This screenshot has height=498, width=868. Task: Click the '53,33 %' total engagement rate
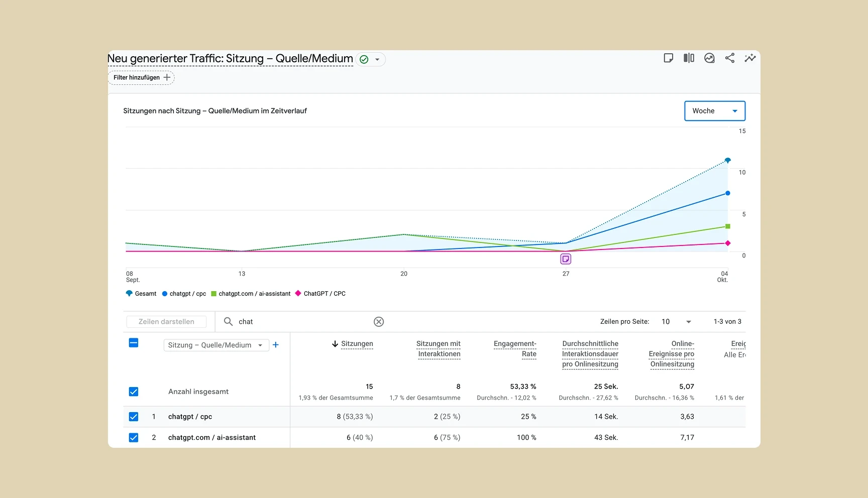(x=523, y=387)
